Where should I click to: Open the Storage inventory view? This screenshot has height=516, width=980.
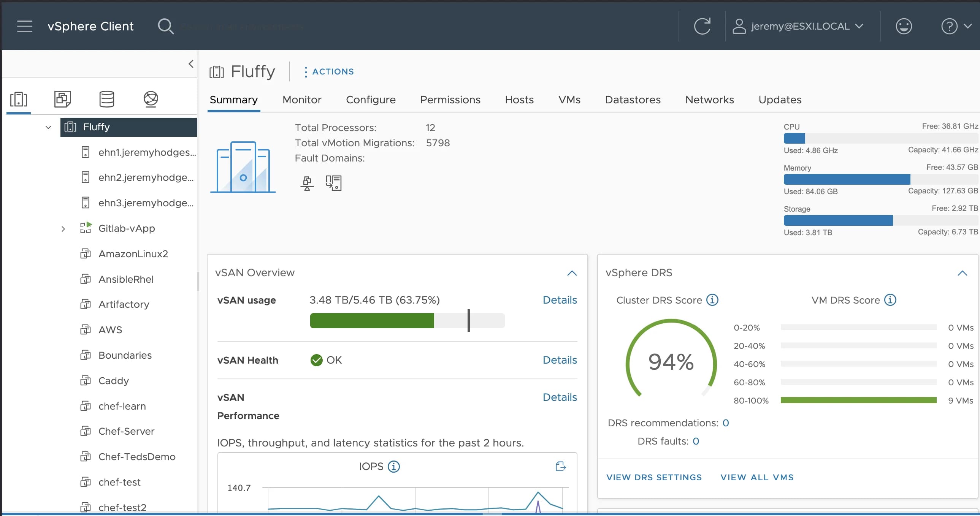(x=106, y=99)
